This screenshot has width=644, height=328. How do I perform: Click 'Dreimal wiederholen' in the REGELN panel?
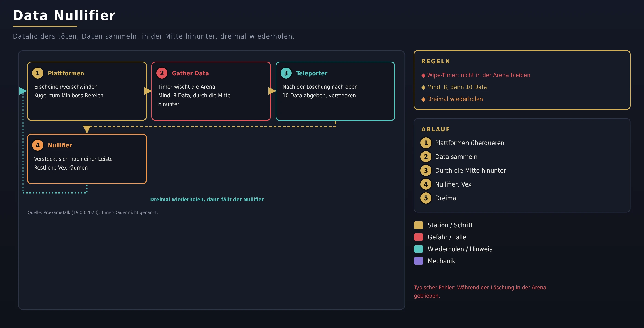pos(455,99)
